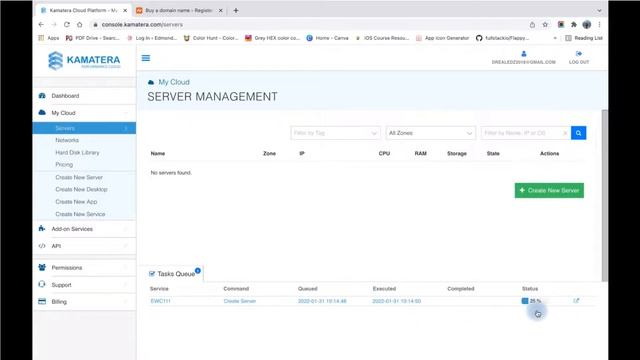Switch to Buy a domain name tab
Image resolution: width=640 pixels, height=360 pixels.
(x=178, y=11)
